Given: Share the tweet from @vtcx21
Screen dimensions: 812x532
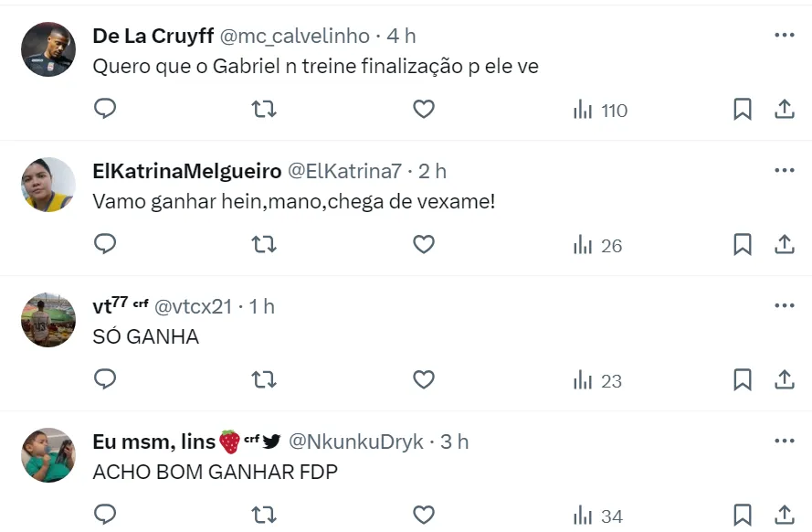Looking at the screenshot, I should (x=784, y=379).
